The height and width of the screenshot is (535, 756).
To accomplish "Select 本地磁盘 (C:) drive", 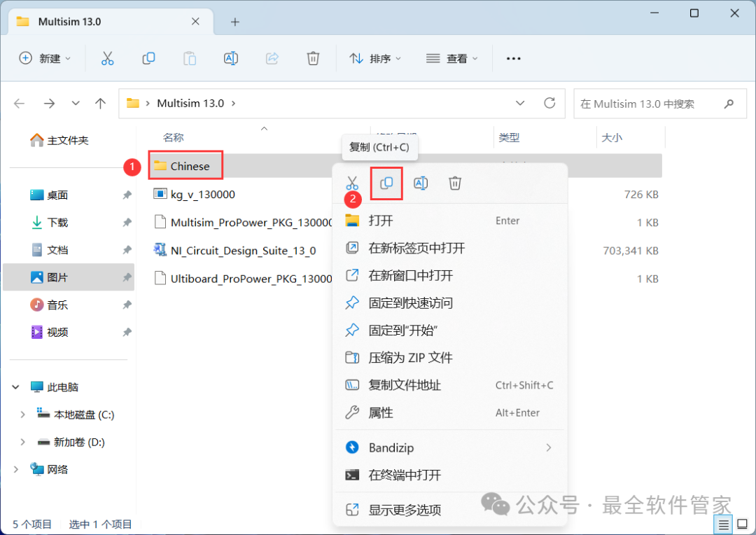I will (76, 415).
